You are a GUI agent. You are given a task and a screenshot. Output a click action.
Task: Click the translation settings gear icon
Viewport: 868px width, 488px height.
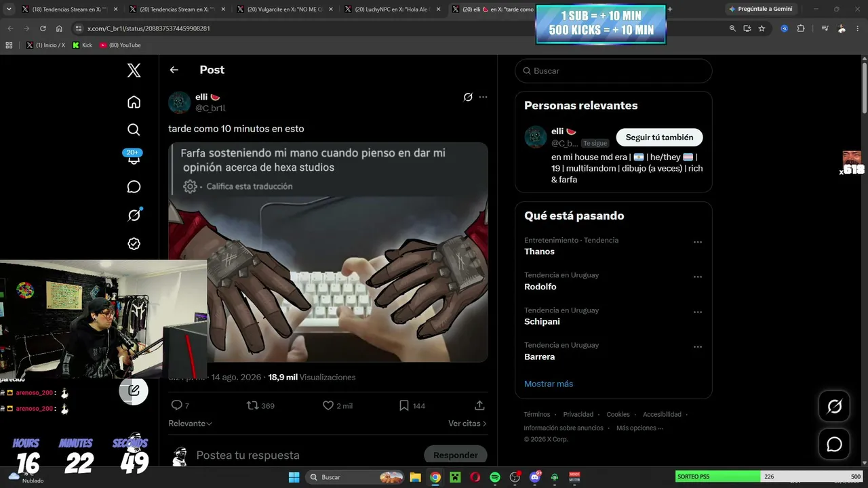(x=191, y=186)
